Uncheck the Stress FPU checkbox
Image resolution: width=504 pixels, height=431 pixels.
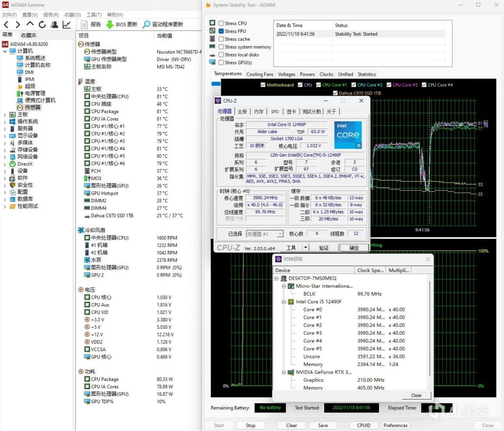point(222,31)
